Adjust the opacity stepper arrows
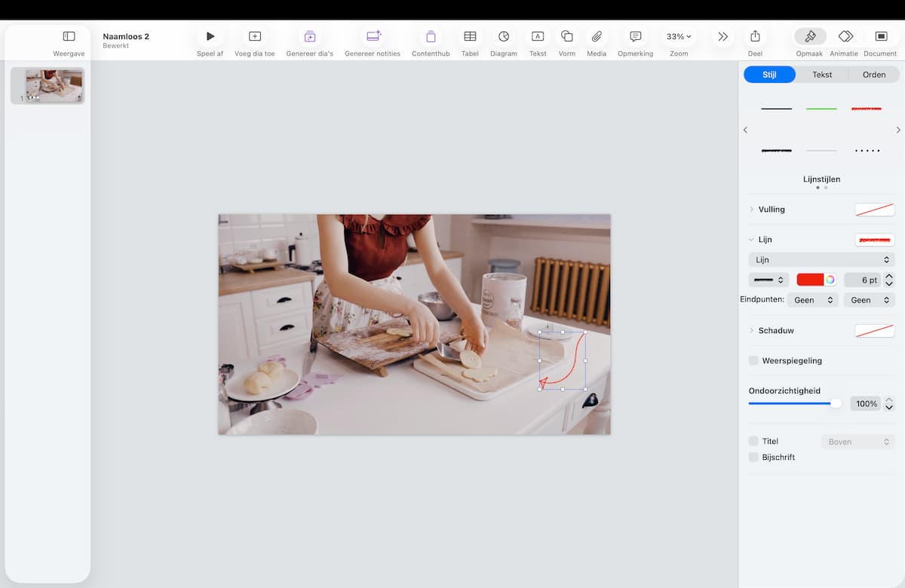 tap(889, 403)
